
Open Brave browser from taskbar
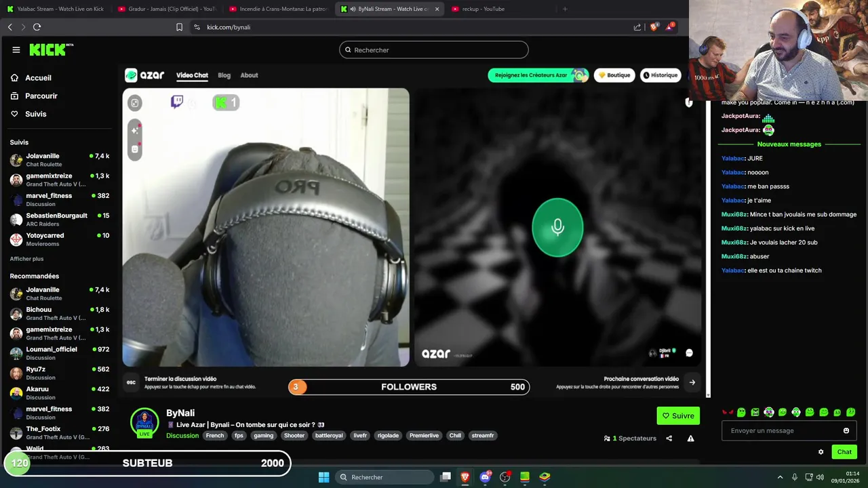(x=465, y=477)
